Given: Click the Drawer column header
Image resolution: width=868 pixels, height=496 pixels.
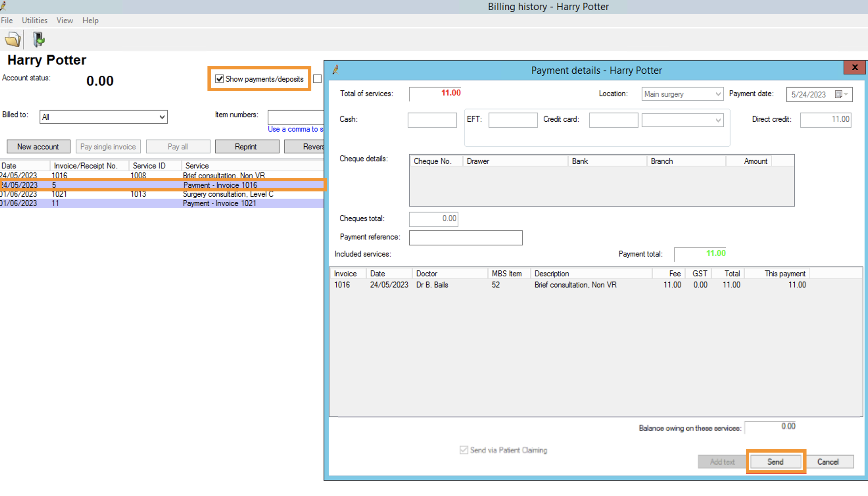Looking at the screenshot, I should click(x=515, y=161).
